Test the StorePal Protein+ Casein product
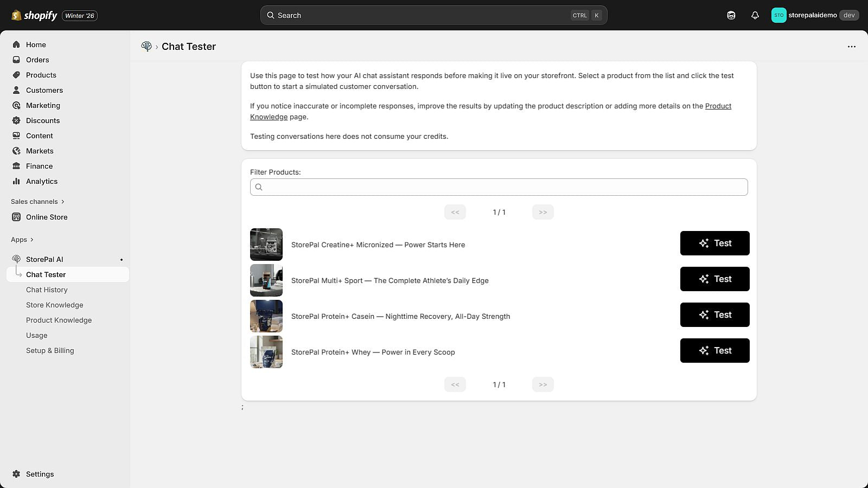 pos(715,314)
